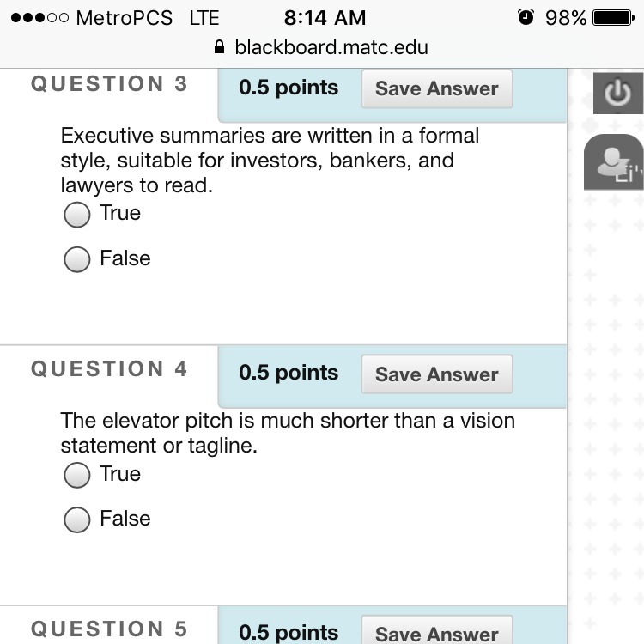Save Answer for Question 5
The image size is (644, 644).
point(436,633)
